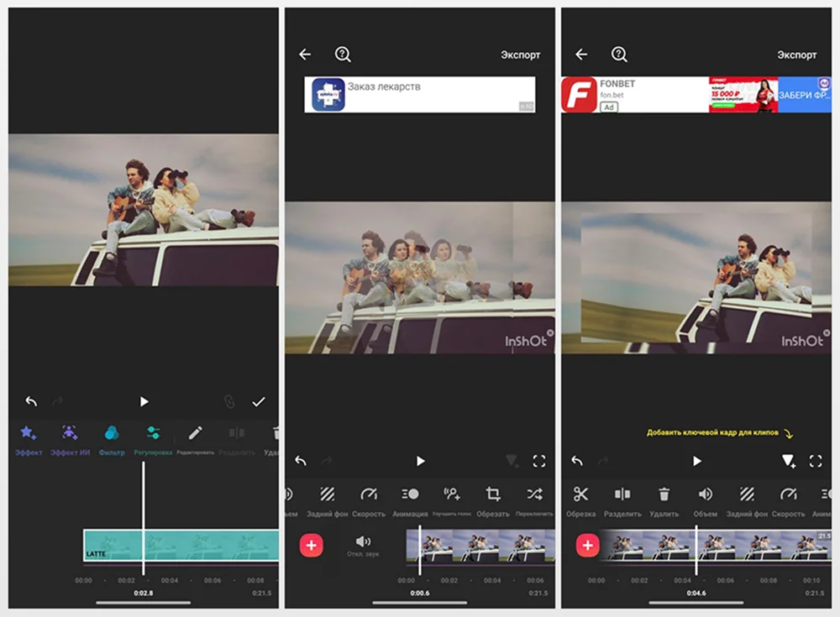Click the white add keyframe icon
The height and width of the screenshot is (617, 840).
788,461
